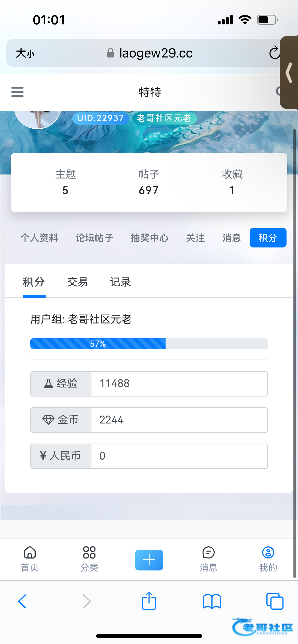The width and height of the screenshot is (298, 644).
Task: Tap the blue plus post button
Action: tap(149, 560)
